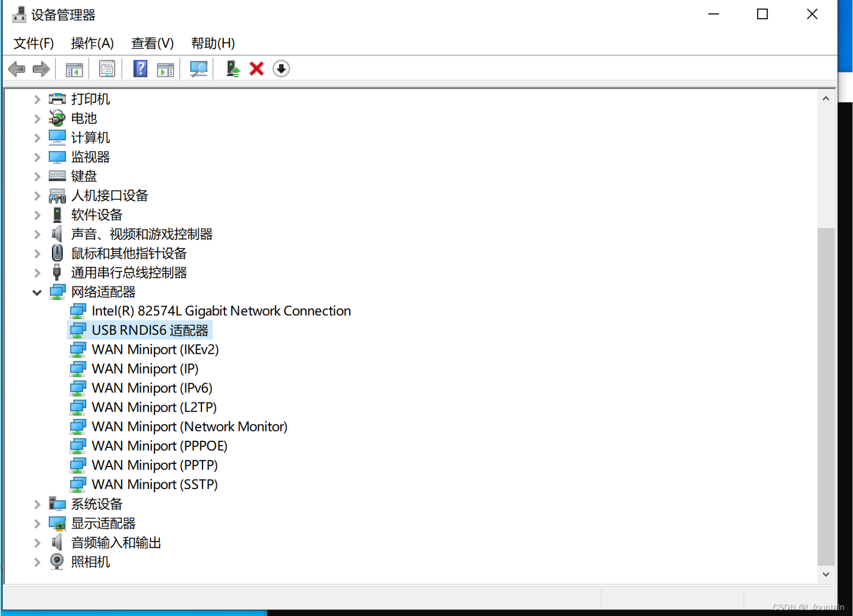
Task: Select WAN Miniport (PPPOE)
Action: pyautogui.click(x=159, y=446)
